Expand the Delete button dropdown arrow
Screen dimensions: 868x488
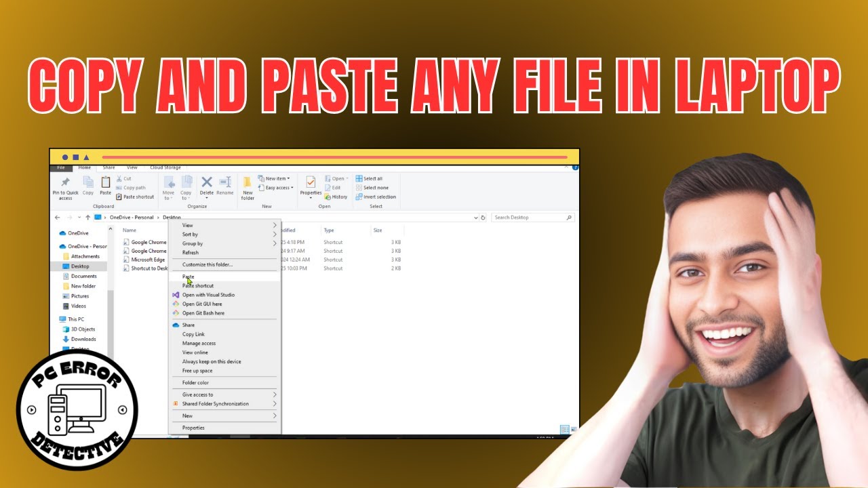207,197
